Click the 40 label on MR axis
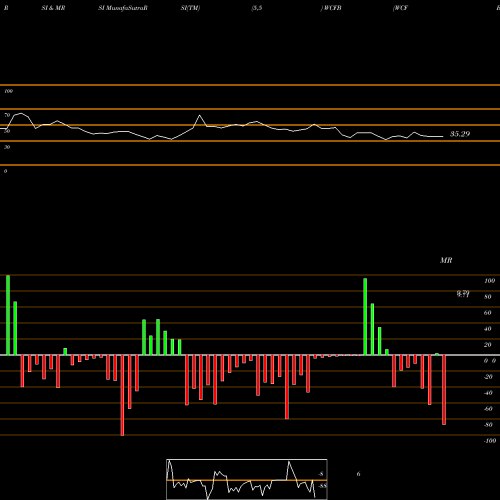Image resolution: width=500 pixels, height=500 pixels. tap(488, 329)
